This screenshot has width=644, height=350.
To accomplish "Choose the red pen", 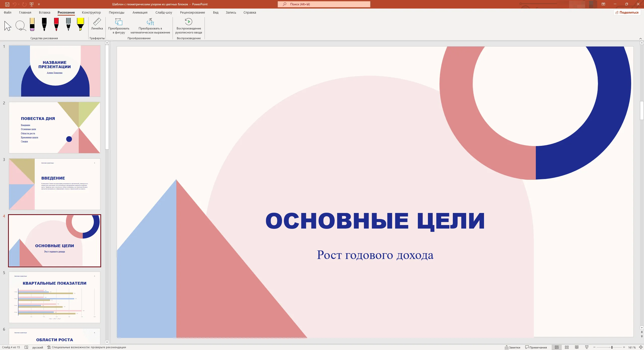I will pos(56,24).
